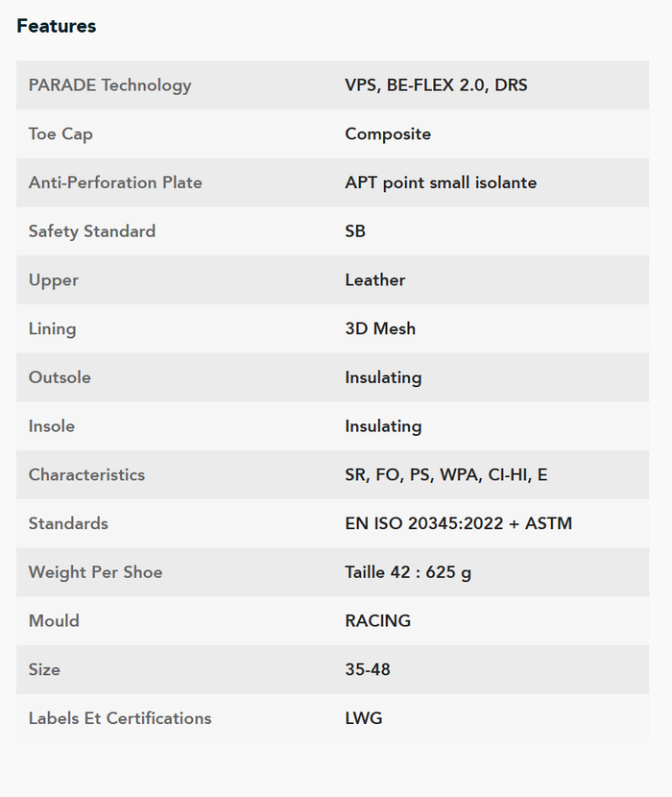This screenshot has height=797, width=672.
Task: Click the Characteristics row label
Action: point(86,474)
